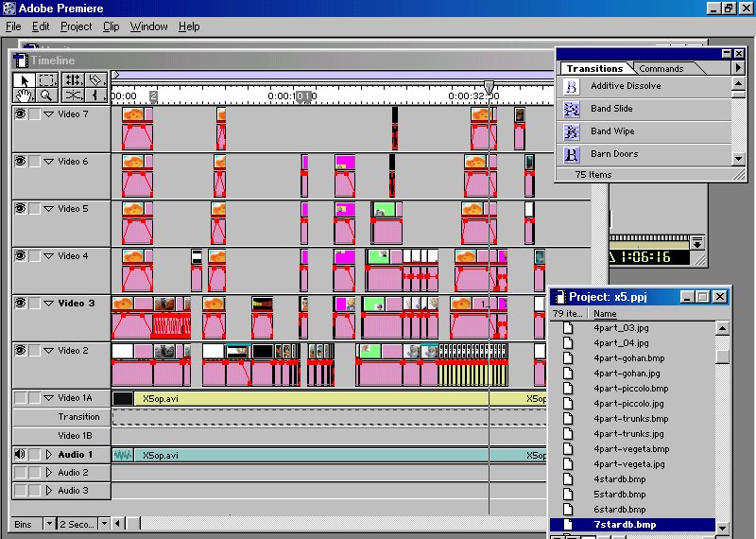Collapse the Video 1A track triangle
The image size is (756, 539).
pos(48,398)
